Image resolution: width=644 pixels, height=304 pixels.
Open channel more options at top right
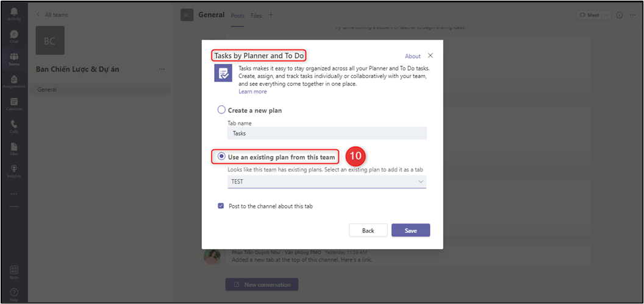click(x=632, y=15)
